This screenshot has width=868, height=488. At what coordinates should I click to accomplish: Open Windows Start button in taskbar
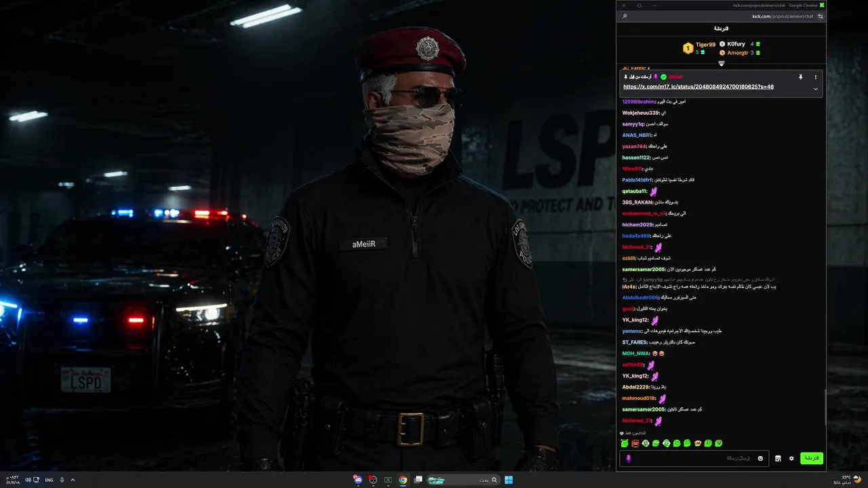point(509,480)
